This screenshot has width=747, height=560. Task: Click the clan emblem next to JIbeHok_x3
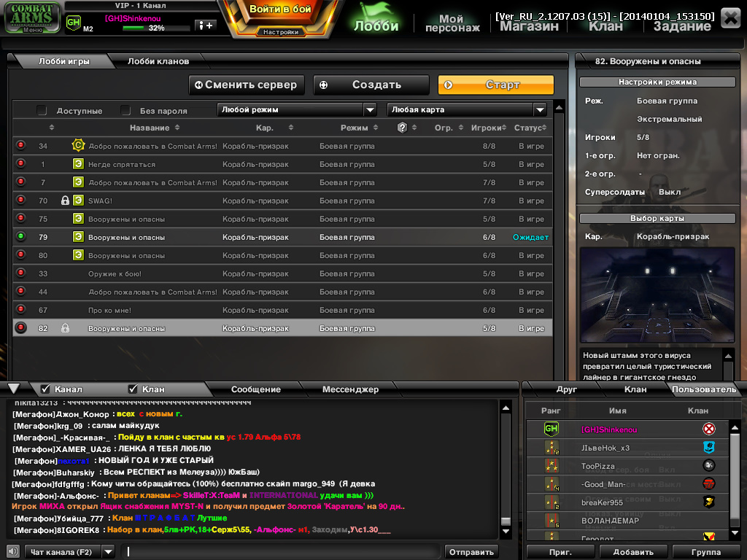click(x=709, y=447)
